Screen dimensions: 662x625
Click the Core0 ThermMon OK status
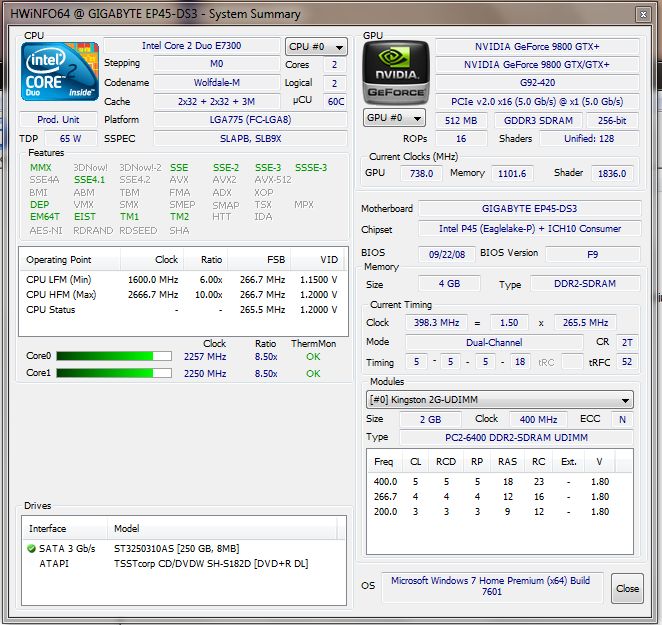313,356
